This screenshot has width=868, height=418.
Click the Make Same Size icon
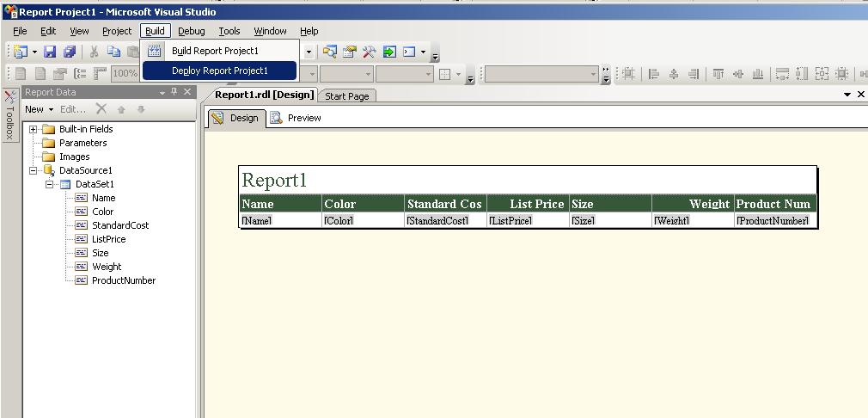[822, 74]
